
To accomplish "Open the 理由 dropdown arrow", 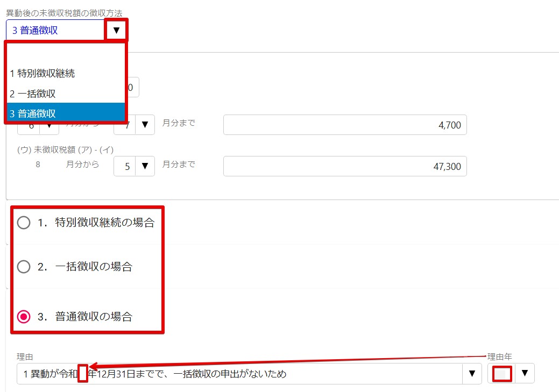I will (472, 374).
